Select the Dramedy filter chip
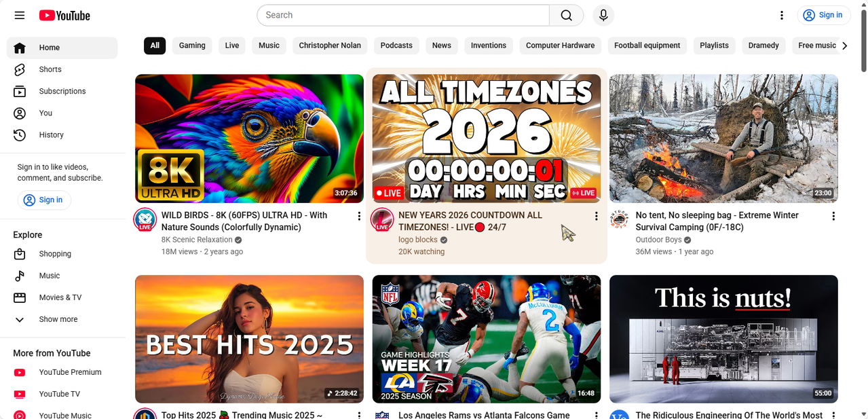 (763, 45)
